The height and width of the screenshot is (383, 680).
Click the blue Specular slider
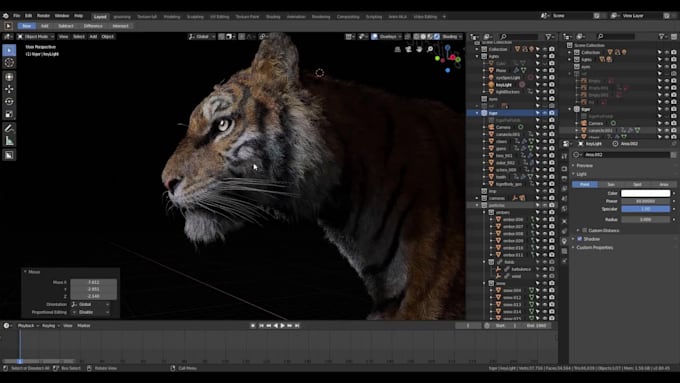(645, 209)
